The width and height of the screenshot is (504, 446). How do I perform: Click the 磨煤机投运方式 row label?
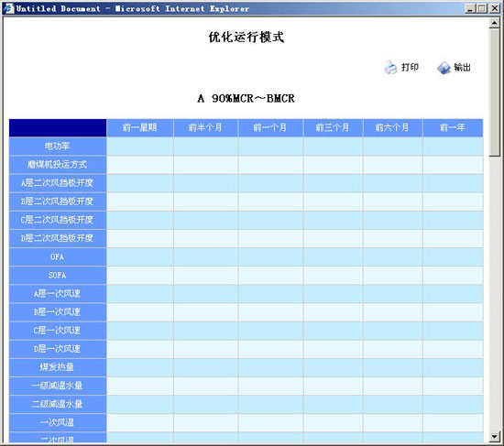(x=58, y=165)
